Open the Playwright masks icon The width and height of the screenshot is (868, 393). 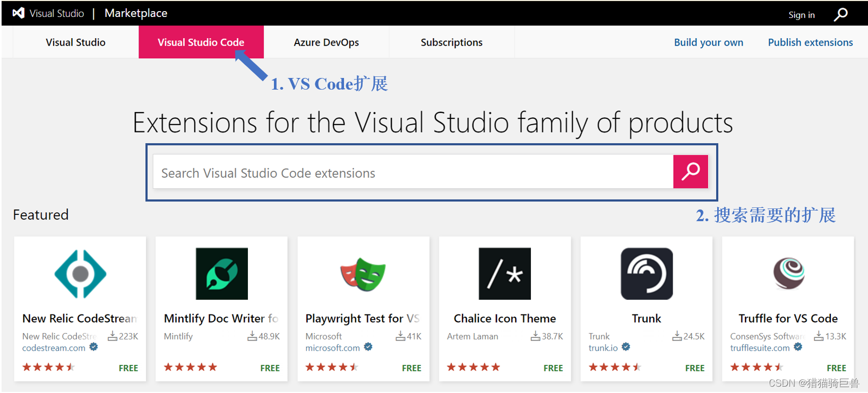tap(363, 274)
